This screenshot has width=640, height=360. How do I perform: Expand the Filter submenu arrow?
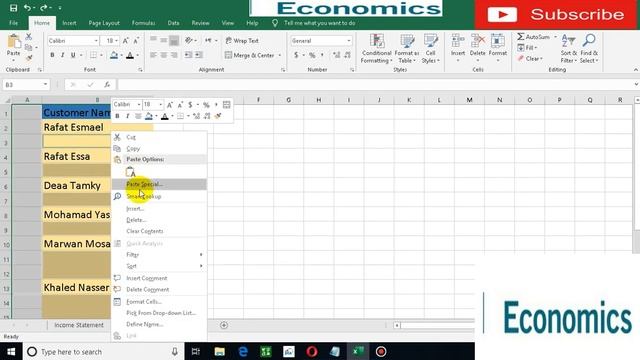[x=201, y=255]
